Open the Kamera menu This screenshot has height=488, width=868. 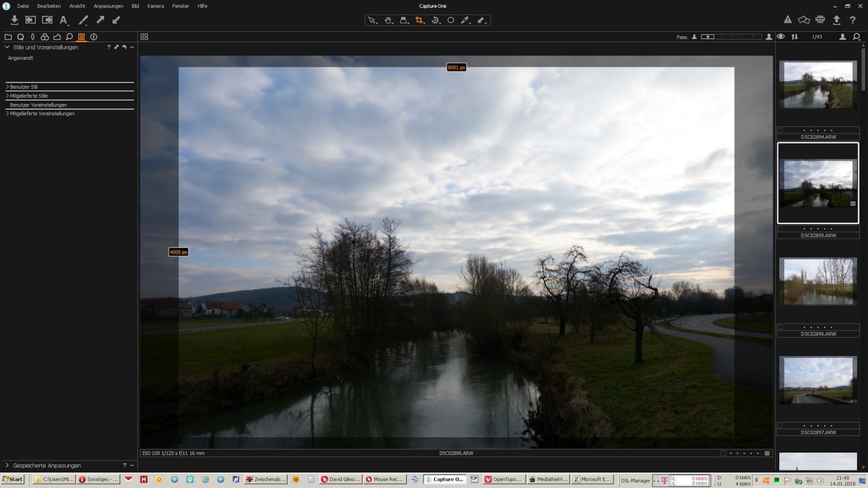[156, 6]
